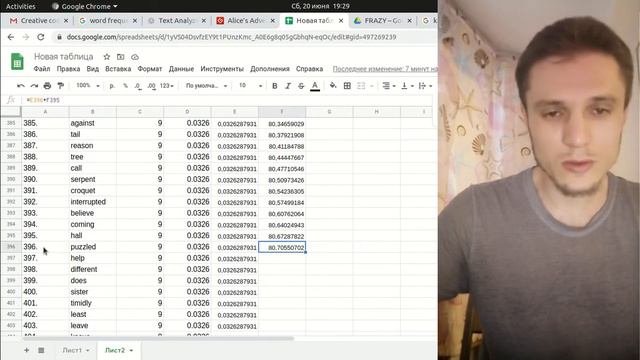Open the Google Chrome app menu
Screen dimensions: 640x360
(85, 6)
